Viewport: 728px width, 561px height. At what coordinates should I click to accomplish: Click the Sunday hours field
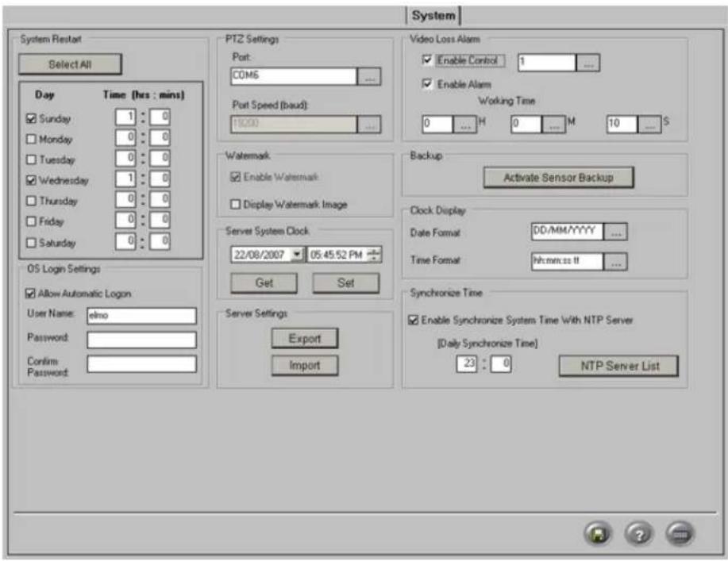pyautogui.click(x=125, y=117)
